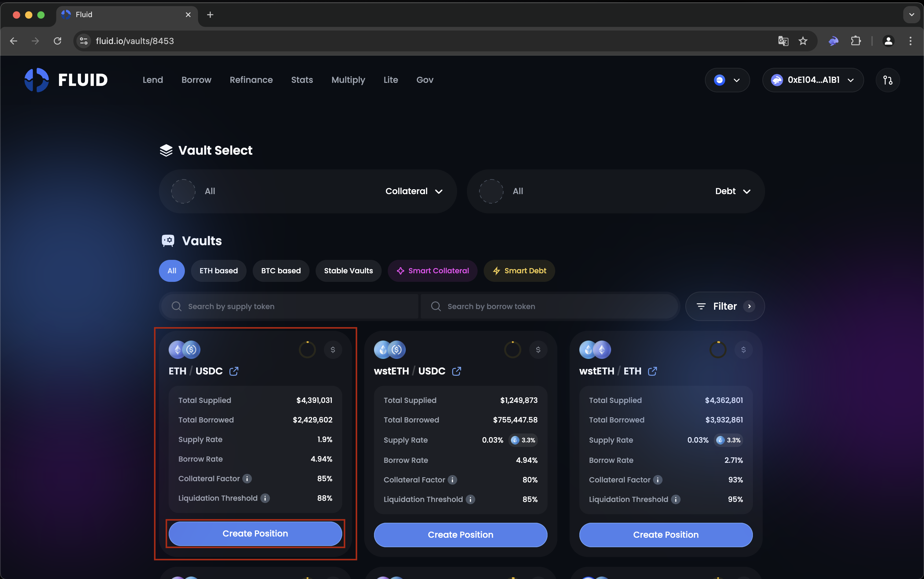The height and width of the screenshot is (579, 924).
Task: Click circular utilization ring on ETH / USDC card
Action: coord(307,350)
